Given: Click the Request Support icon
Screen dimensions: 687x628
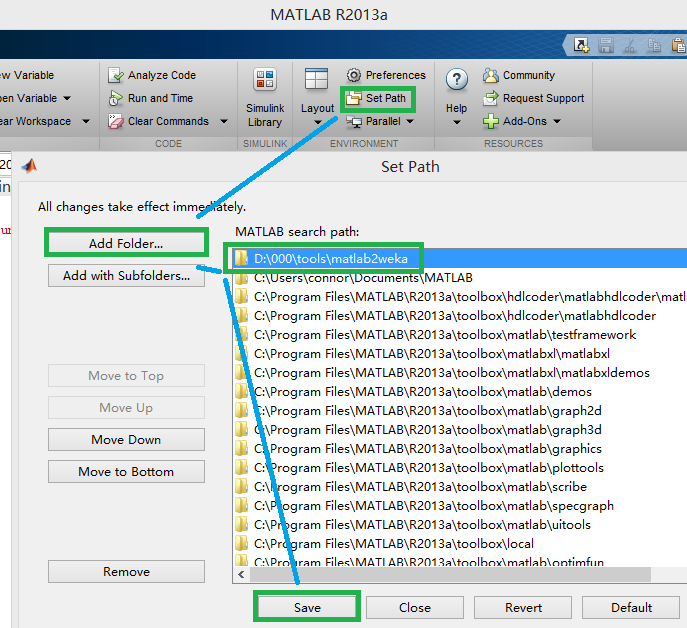Looking at the screenshot, I should pos(491,98).
